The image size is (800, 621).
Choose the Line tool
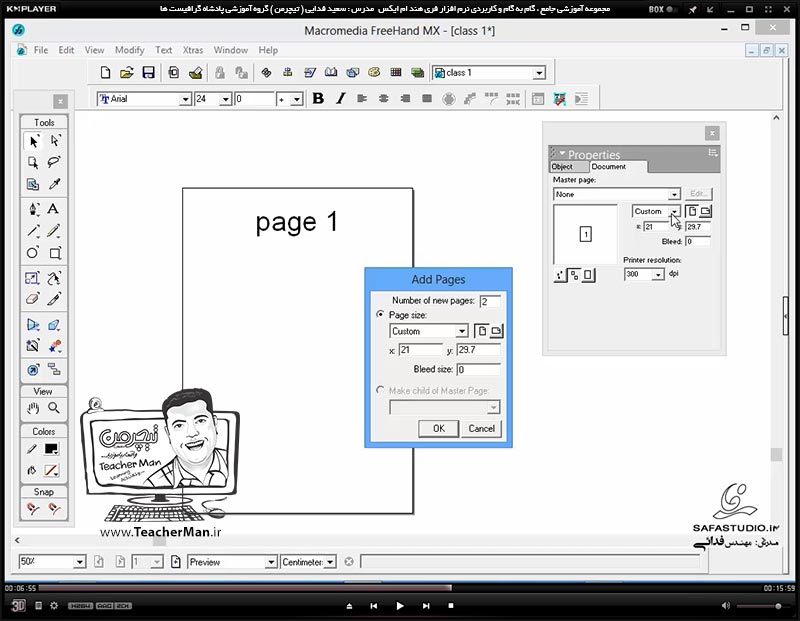click(x=33, y=231)
